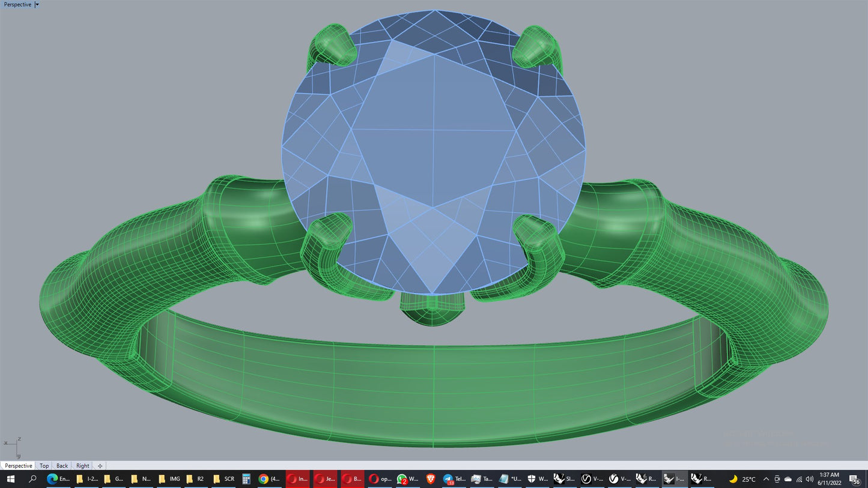Open WhatsApp from the taskbar

pyautogui.click(x=408, y=479)
